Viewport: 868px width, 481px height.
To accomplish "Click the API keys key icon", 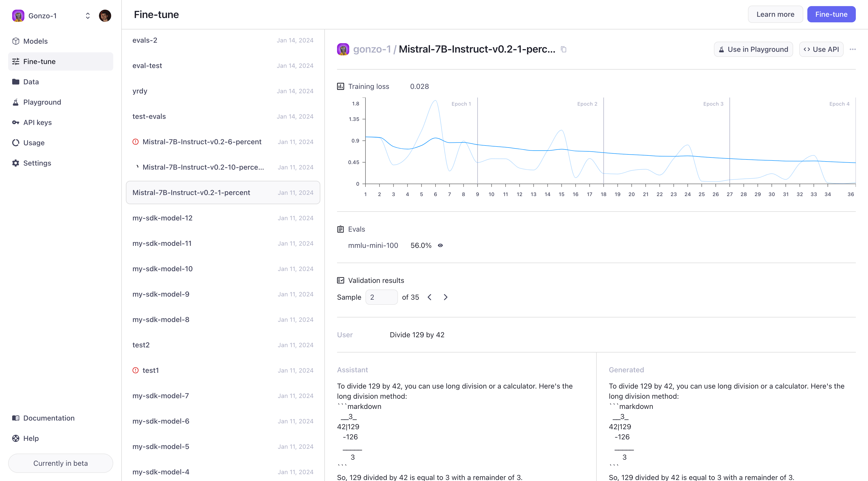I will (x=16, y=122).
